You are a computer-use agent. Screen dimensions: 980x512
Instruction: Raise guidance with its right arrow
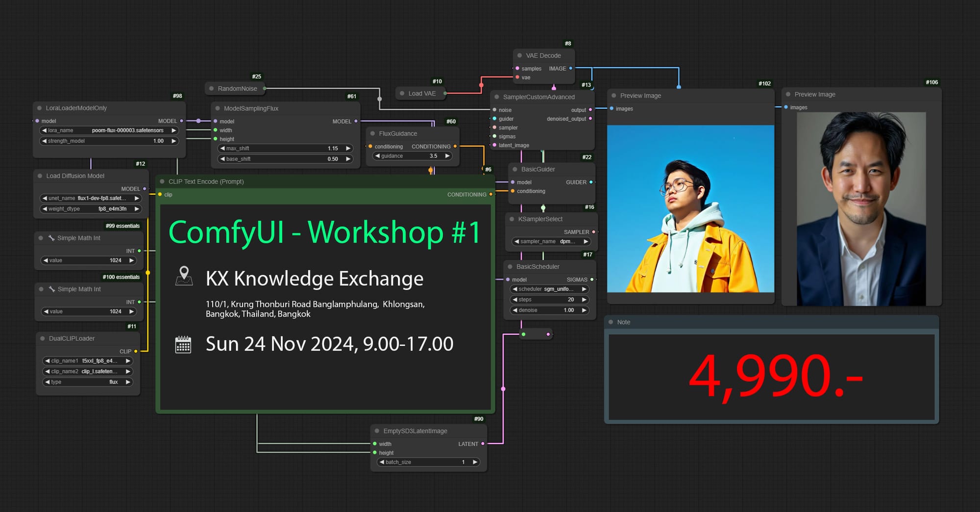447,156
